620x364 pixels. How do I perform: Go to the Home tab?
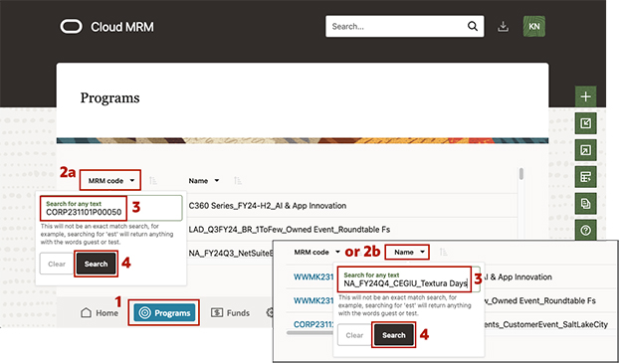click(100, 313)
